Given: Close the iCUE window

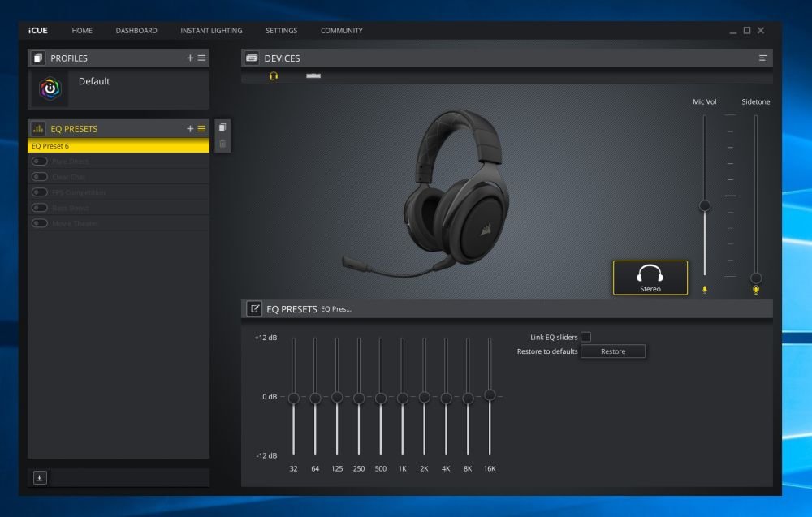Looking at the screenshot, I should (761, 31).
